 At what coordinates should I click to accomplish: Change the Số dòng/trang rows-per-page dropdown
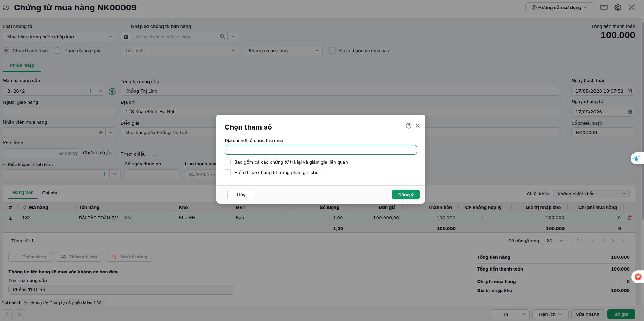(554, 241)
